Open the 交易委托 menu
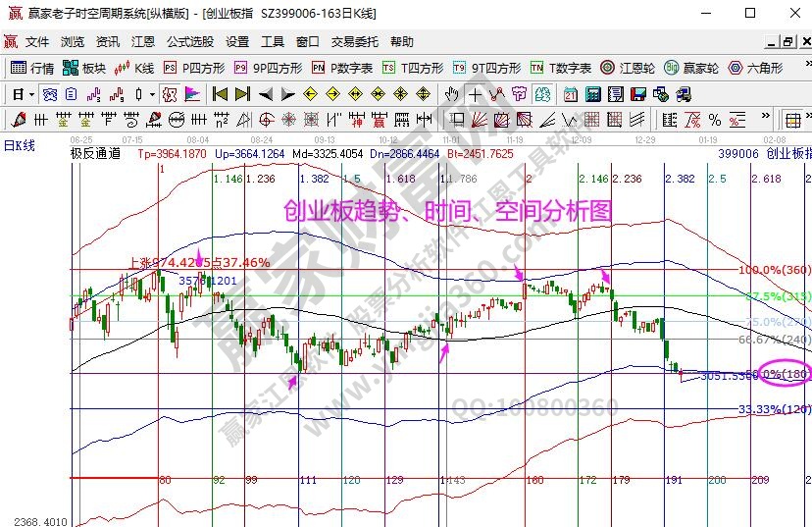This screenshot has width=812, height=527. tap(354, 42)
